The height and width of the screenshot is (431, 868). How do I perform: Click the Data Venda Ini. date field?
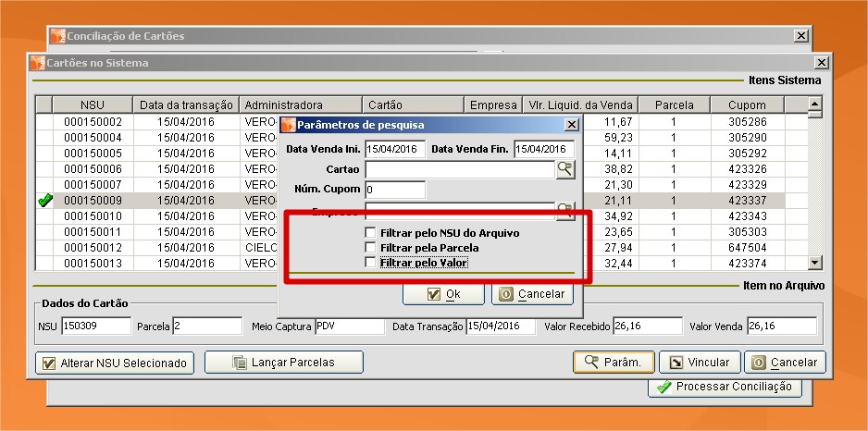[x=395, y=149]
